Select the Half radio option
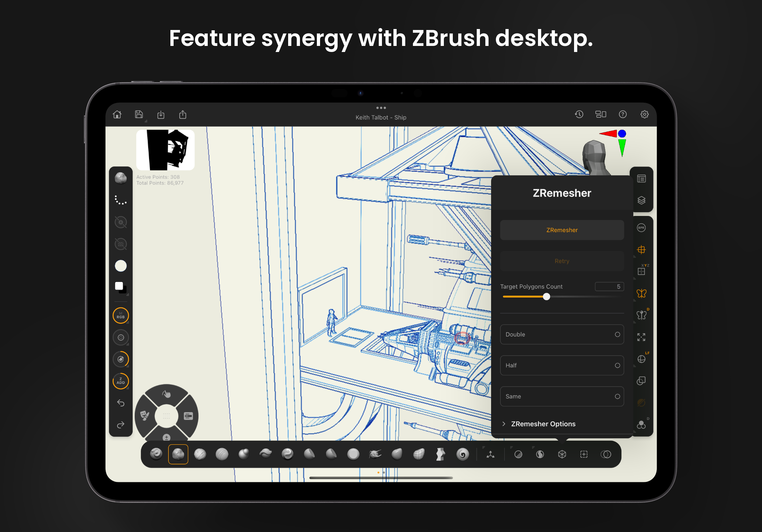Image resolution: width=762 pixels, height=532 pixels. click(562, 366)
